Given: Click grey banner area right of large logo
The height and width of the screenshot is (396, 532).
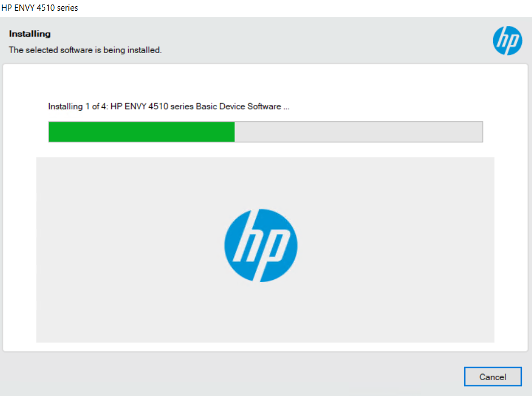Looking at the screenshot, I should click(395, 248).
